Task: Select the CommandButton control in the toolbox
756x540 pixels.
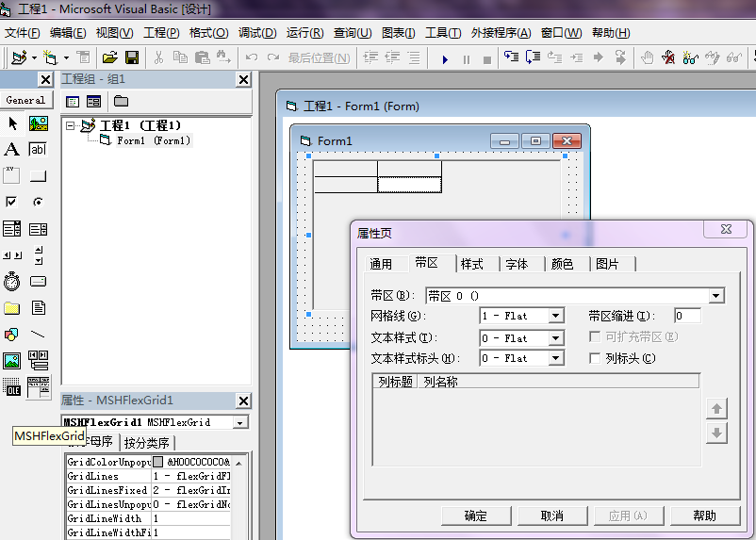Action: pyautogui.click(x=38, y=176)
